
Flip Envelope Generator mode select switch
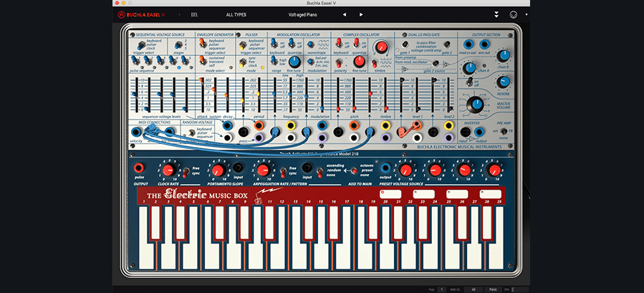[203, 60]
